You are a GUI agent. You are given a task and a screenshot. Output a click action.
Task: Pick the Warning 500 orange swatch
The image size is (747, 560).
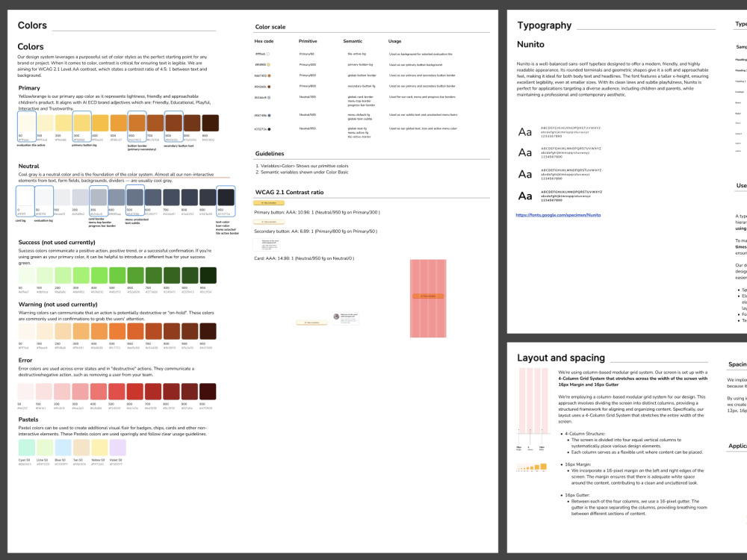click(117, 332)
